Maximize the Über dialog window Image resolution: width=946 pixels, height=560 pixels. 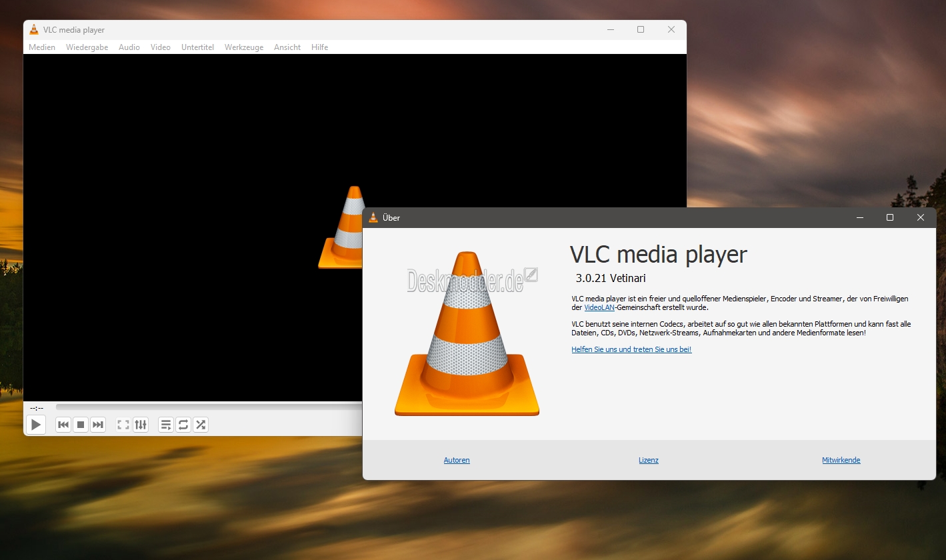point(890,217)
